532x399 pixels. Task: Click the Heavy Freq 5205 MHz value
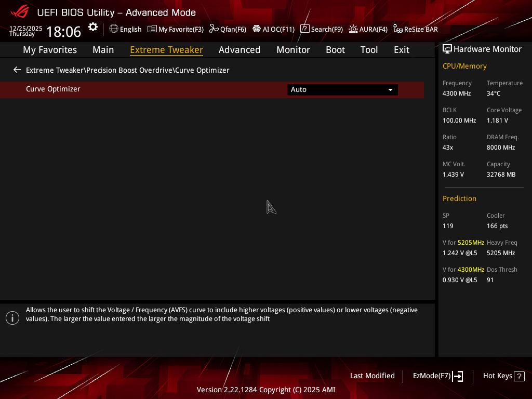click(500, 253)
